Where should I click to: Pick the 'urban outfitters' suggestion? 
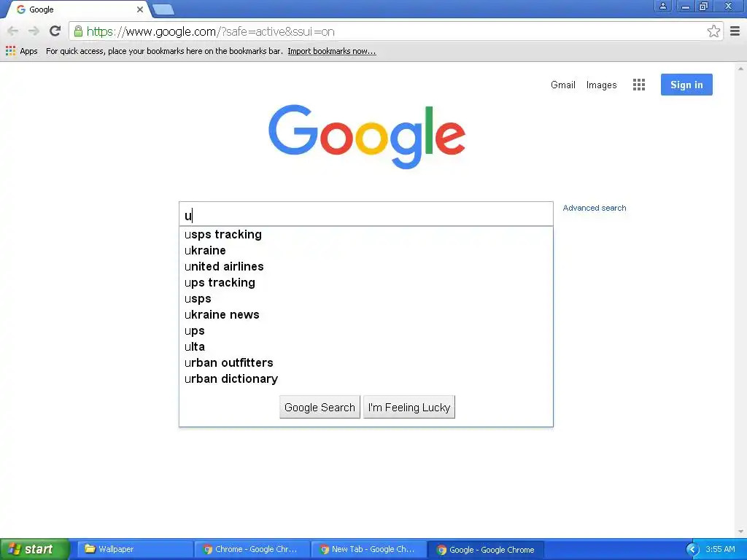[366, 363]
